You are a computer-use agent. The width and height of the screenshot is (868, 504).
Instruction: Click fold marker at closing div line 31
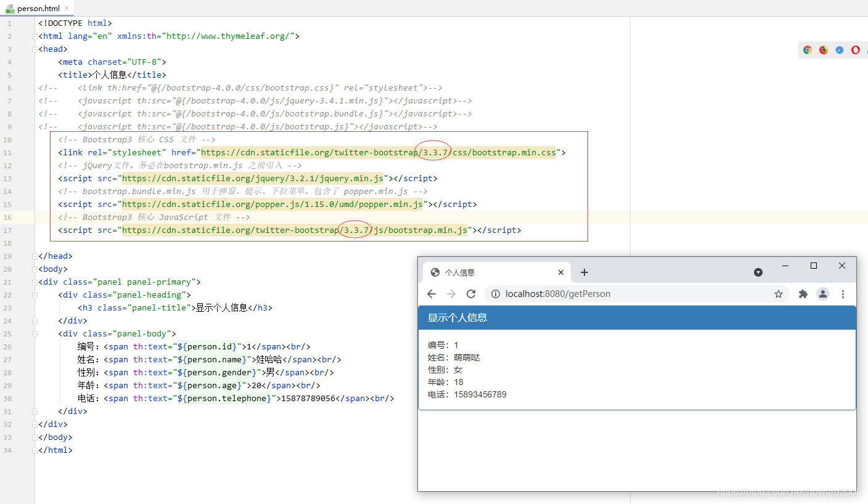click(x=35, y=412)
